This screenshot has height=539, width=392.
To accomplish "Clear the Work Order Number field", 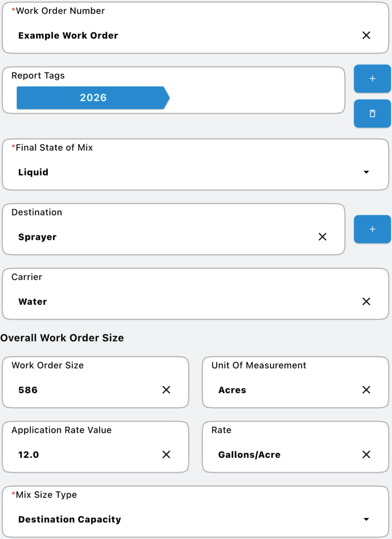I will 366,35.
